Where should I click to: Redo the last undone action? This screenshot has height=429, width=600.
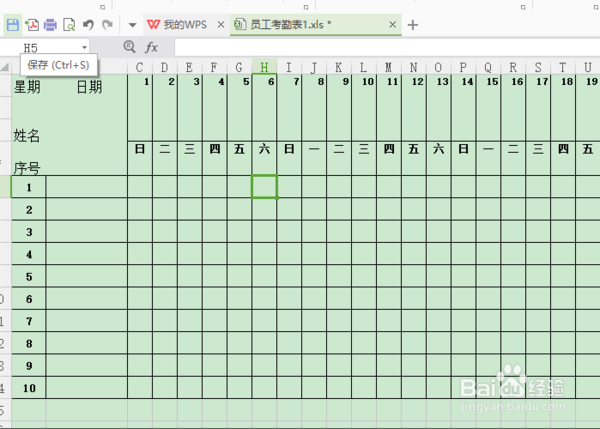click(107, 25)
